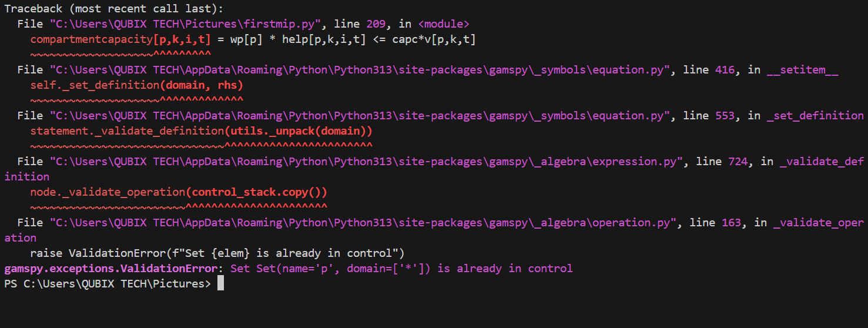Viewport: 868px width, 328px height.
Task: Click the raise ValidationError source line
Action: click(x=217, y=253)
